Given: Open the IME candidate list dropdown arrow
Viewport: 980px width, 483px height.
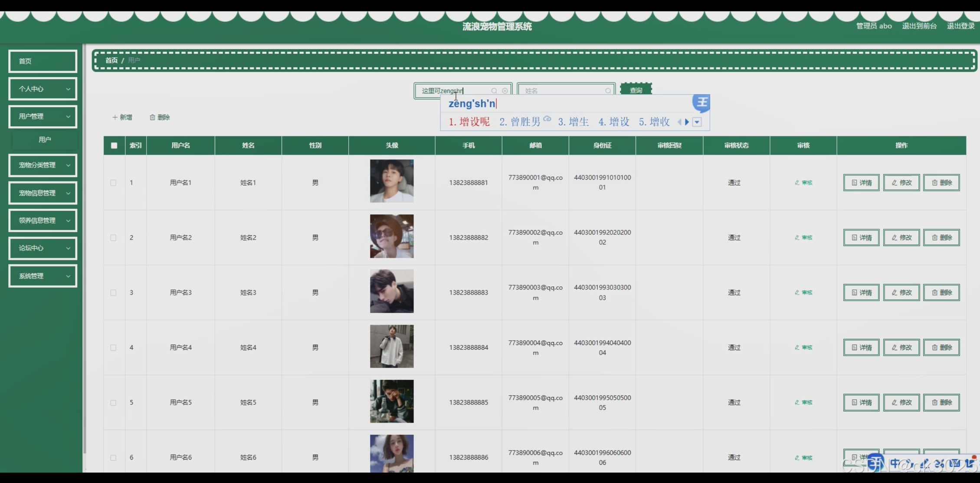Looking at the screenshot, I should coord(697,122).
